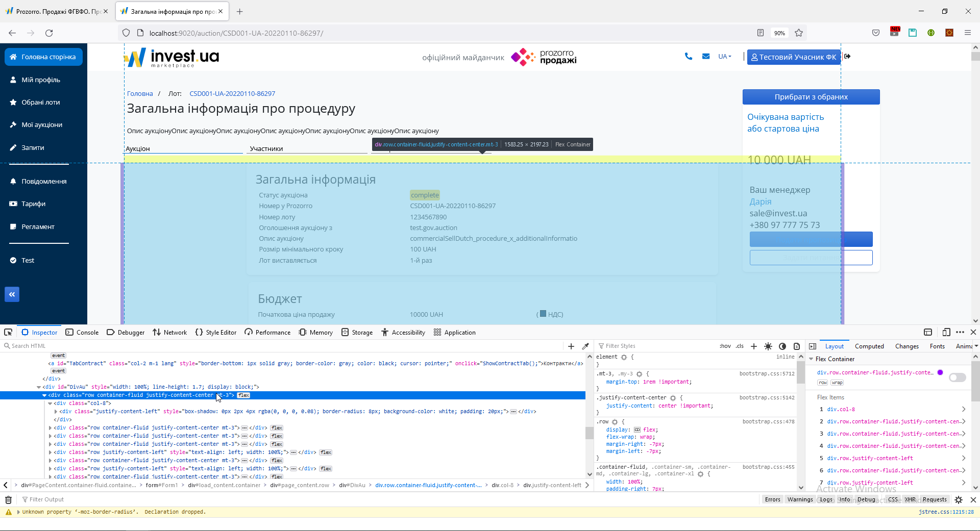The height and width of the screenshot is (531, 980).
Task: Toggle the Warnings console filter
Action: (800, 500)
